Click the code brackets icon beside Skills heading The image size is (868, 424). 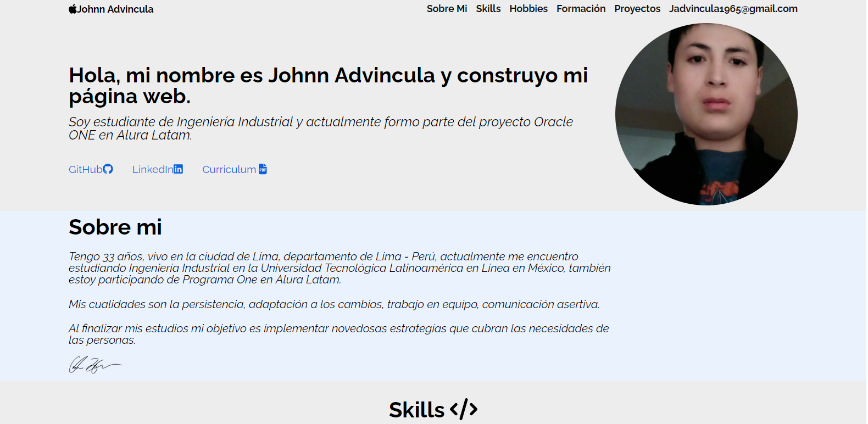[464, 409]
